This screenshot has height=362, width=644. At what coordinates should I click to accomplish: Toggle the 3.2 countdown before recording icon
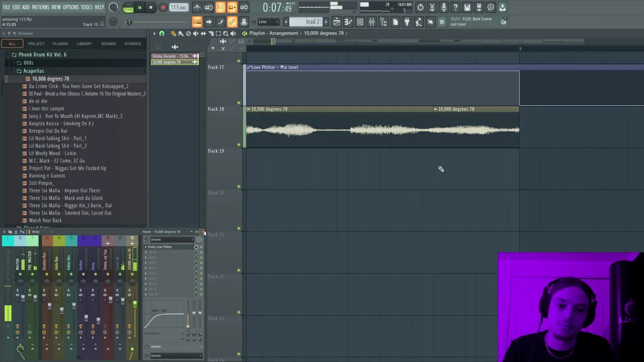[220, 8]
